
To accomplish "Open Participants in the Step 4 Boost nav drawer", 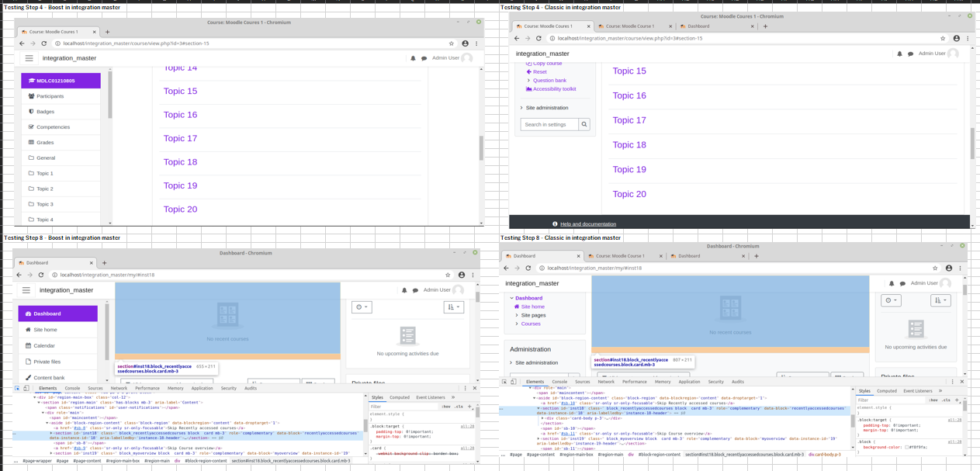I will pyautogui.click(x=61, y=96).
